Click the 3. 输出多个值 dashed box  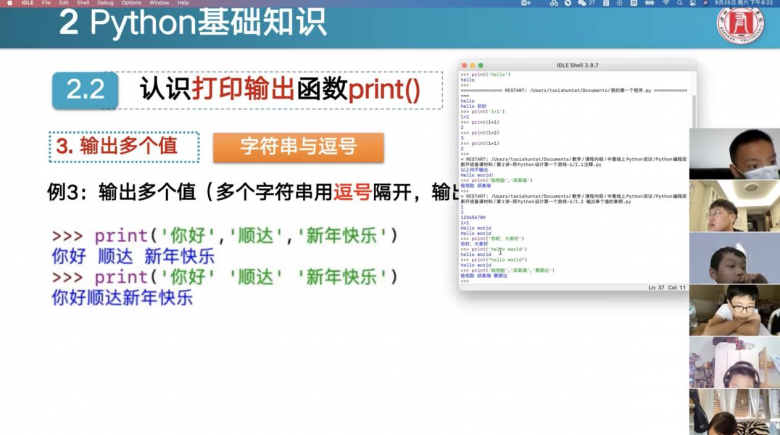click(124, 147)
